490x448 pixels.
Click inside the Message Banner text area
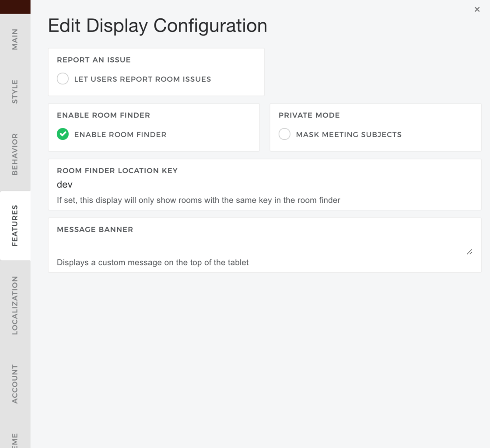262,245
